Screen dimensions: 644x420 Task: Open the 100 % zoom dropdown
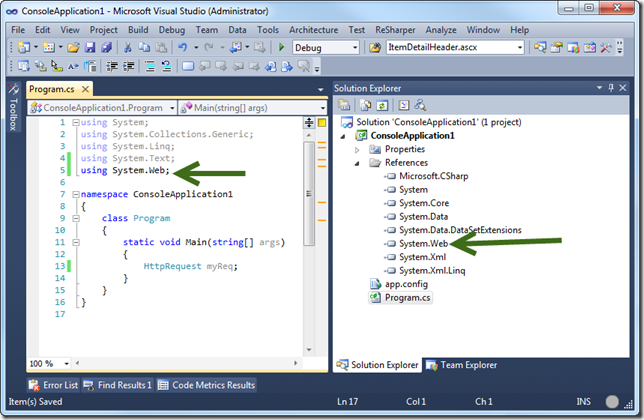[67, 363]
